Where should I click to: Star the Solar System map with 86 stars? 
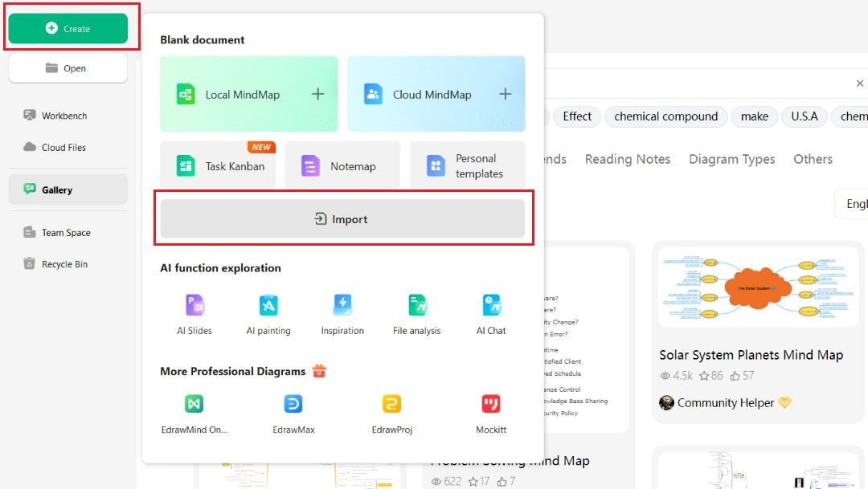pyautogui.click(x=704, y=376)
